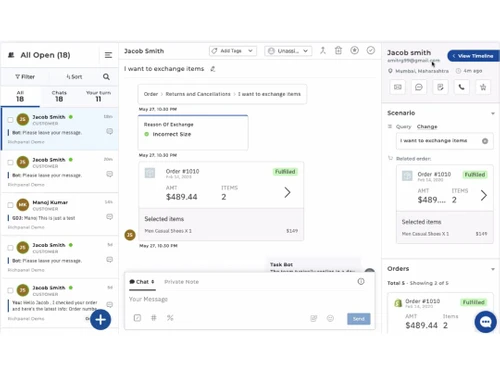
Task: Open Sort options in conversation list
Action: point(74,77)
